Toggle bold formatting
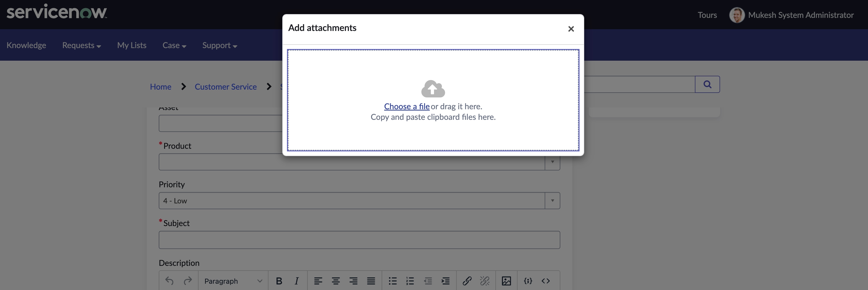Image resolution: width=868 pixels, height=290 pixels. 279,281
